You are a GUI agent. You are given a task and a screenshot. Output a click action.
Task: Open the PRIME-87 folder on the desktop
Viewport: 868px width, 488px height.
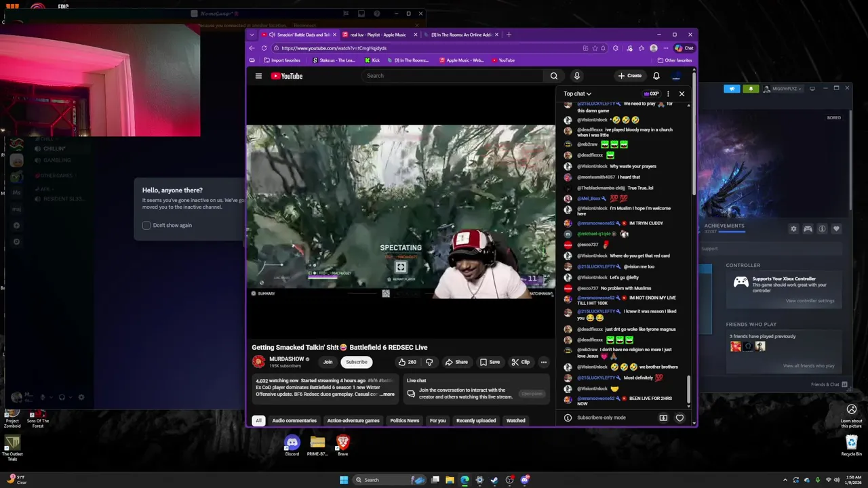(x=317, y=445)
